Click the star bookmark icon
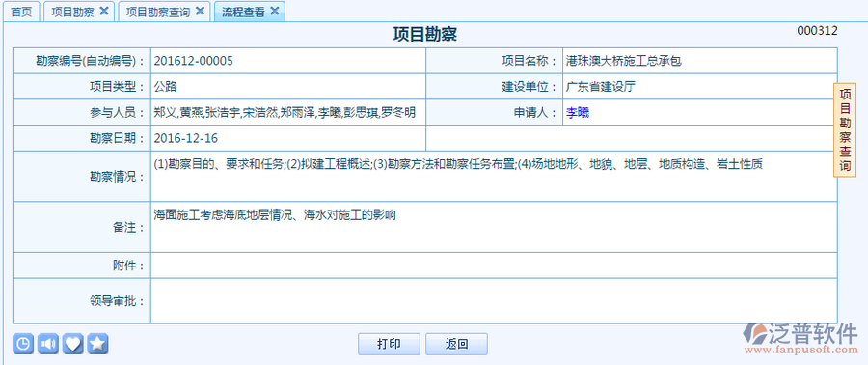This screenshot has height=365, width=868. (97, 344)
